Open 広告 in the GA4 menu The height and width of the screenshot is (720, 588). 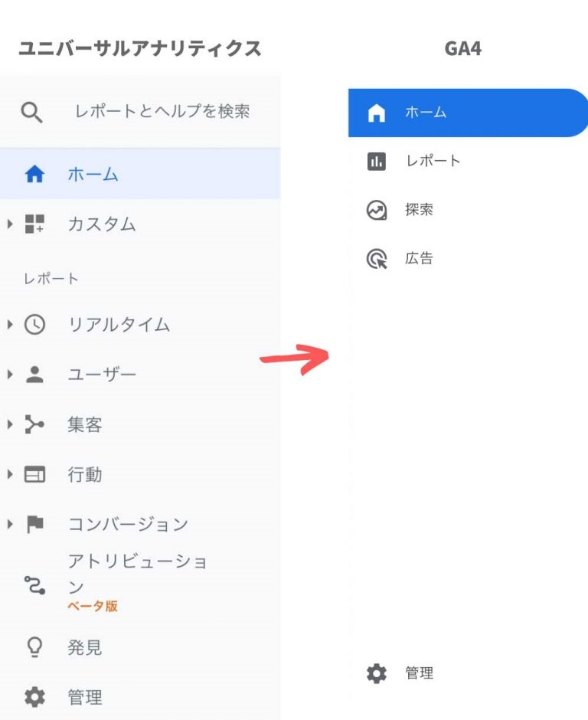pos(419,258)
